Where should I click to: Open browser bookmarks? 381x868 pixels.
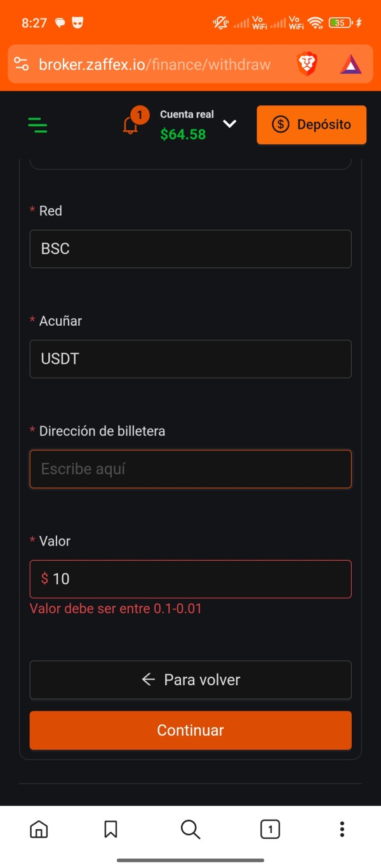(x=110, y=829)
